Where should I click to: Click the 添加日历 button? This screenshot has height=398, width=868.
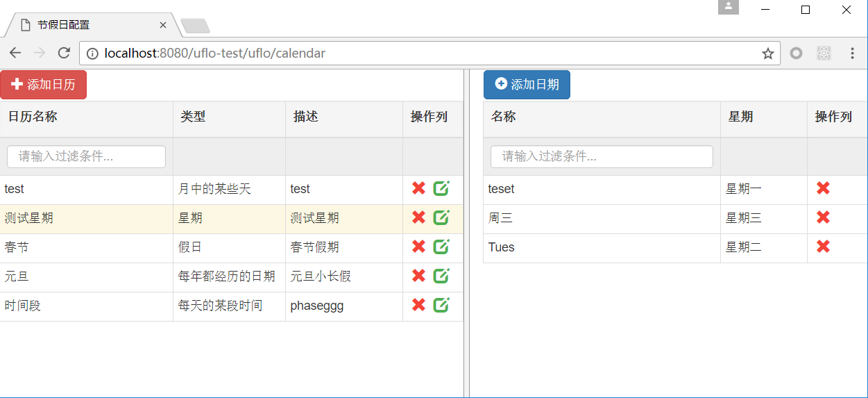pyautogui.click(x=43, y=85)
